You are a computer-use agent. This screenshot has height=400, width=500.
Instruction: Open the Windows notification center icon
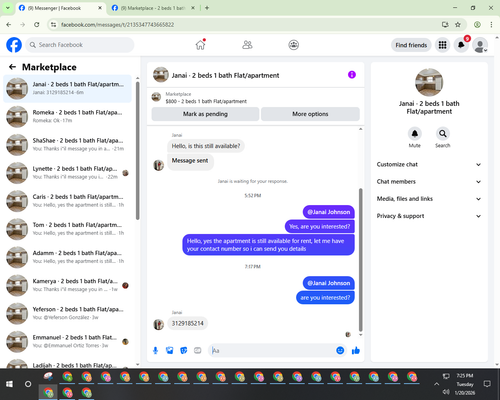click(487, 384)
